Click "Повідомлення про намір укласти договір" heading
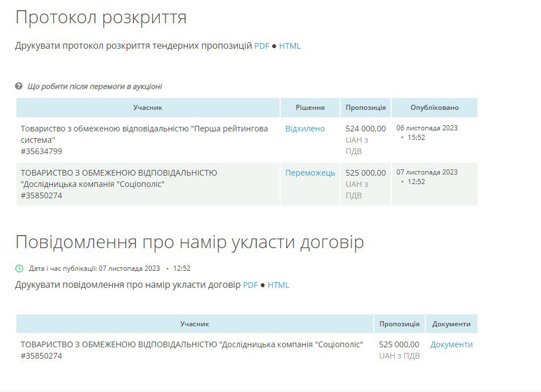This screenshot has height=392, width=541. pos(189,242)
